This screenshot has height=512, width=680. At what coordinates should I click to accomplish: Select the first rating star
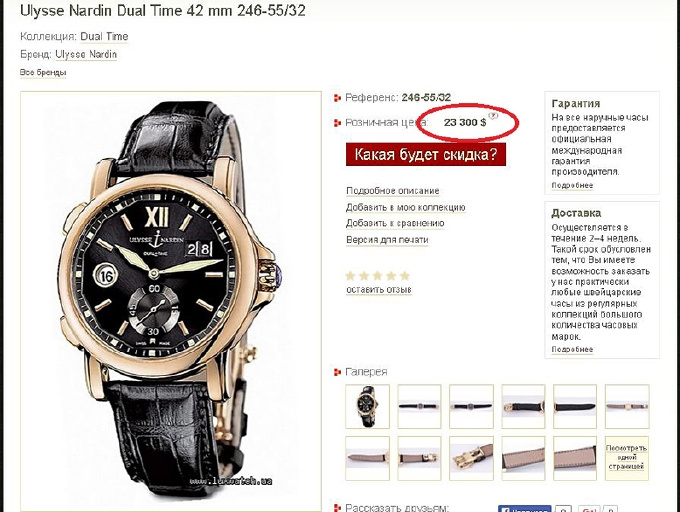click(350, 276)
